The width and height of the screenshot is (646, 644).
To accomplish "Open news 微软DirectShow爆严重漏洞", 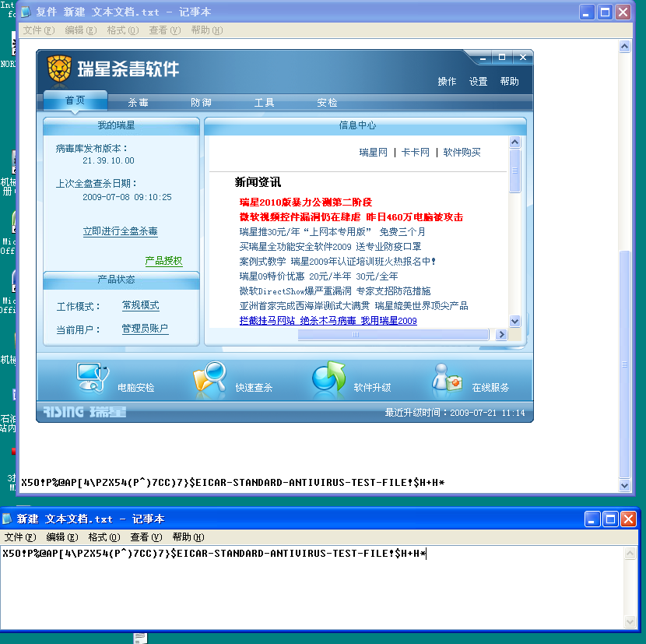I will pyautogui.click(x=335, y=291).
